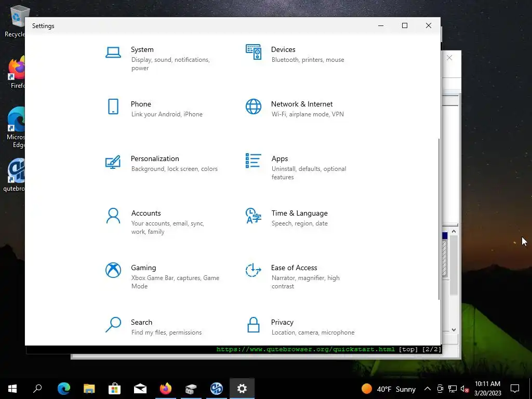Minimize the Settings window
Image resolution: width=532 pixels, height=399 pixels.
381,26
